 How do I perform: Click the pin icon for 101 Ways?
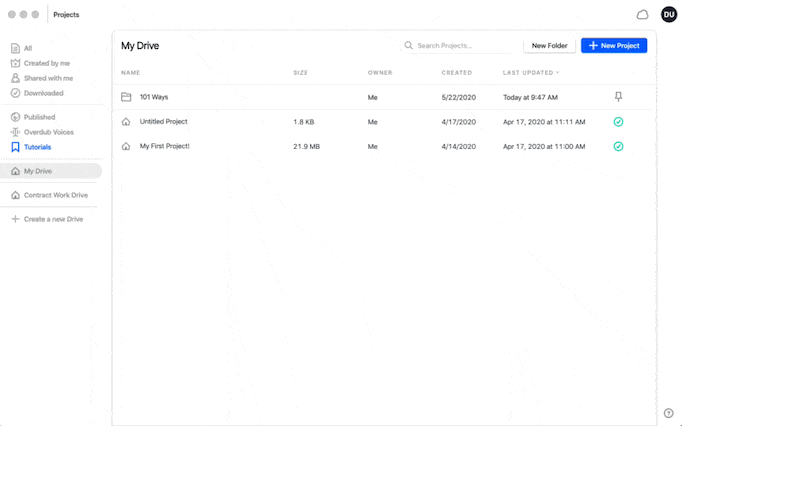(x=618, y=97)
